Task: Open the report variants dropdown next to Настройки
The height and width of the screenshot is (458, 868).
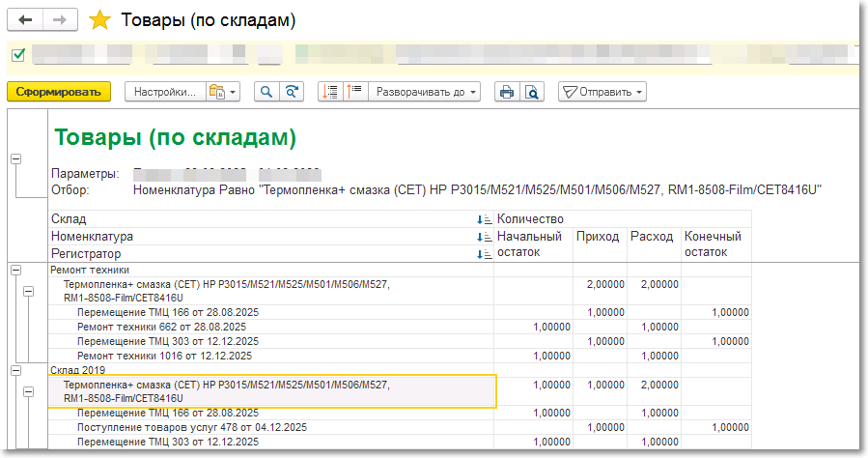Action: coord(223,92)
